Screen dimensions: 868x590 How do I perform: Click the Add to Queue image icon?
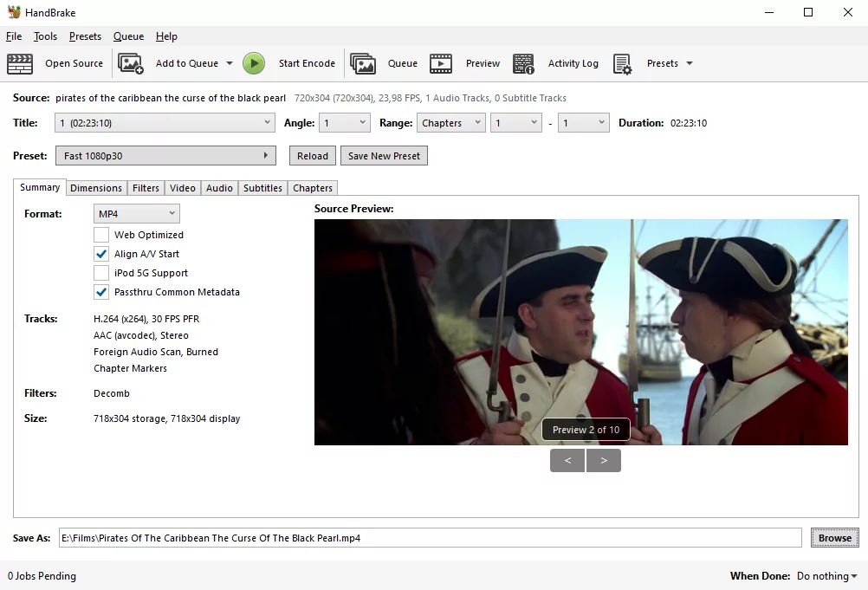pyautogui.click(x=131, y=63)
